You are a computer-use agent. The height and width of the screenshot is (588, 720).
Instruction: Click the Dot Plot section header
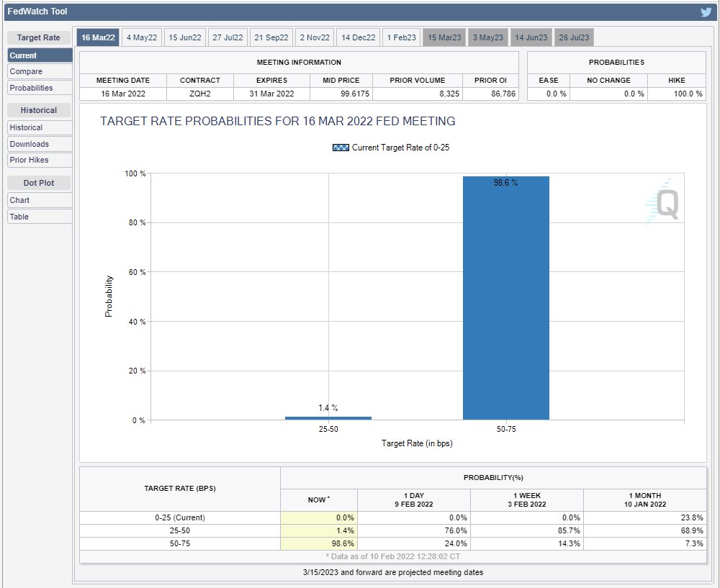pyautogui.click(x=39, y=183)
